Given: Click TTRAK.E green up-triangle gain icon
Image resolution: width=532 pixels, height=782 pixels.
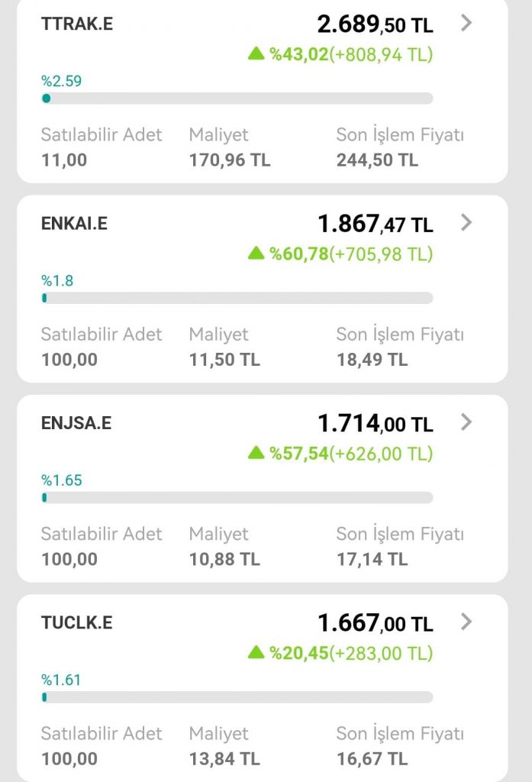Looking at the screenshot, I should tap(256, 53).
